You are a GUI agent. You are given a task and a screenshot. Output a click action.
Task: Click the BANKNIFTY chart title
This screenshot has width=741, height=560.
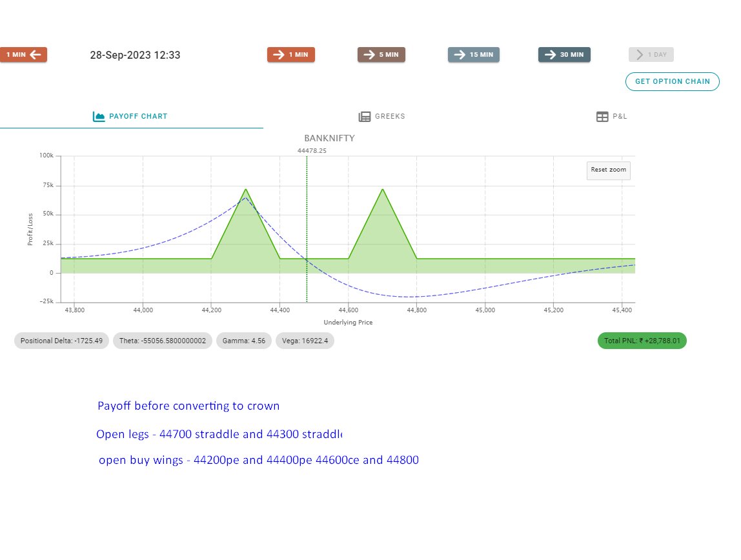pos(329,138)
